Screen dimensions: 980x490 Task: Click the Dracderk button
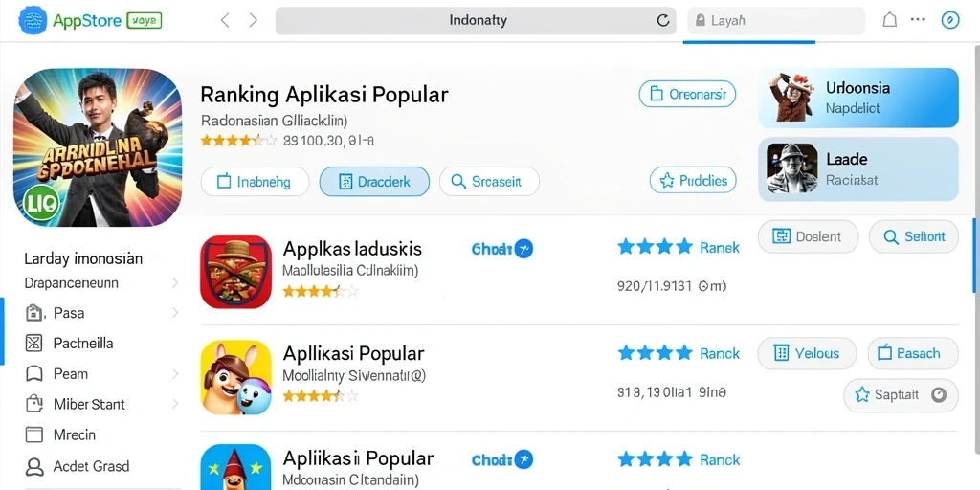click(x=374, y=182)
